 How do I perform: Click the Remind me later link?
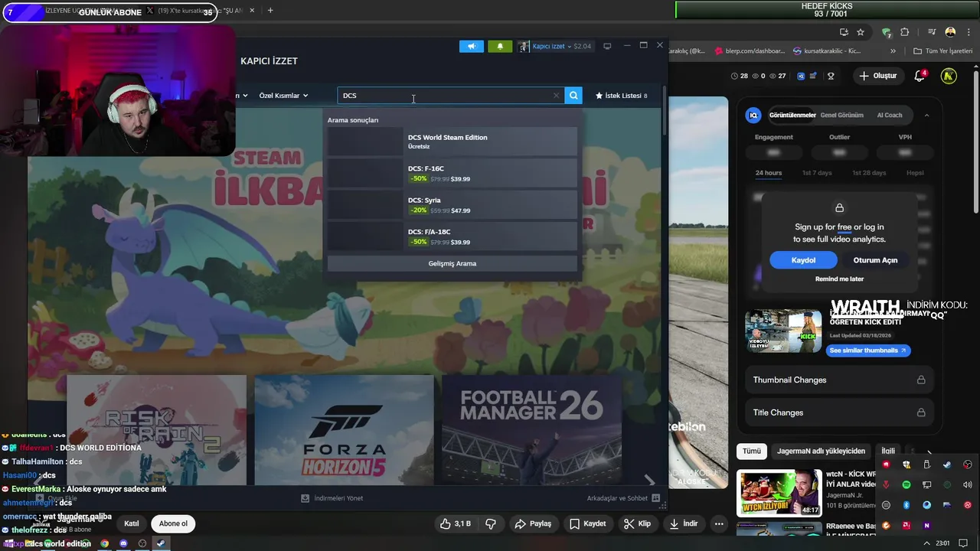(x=839, y=279)
